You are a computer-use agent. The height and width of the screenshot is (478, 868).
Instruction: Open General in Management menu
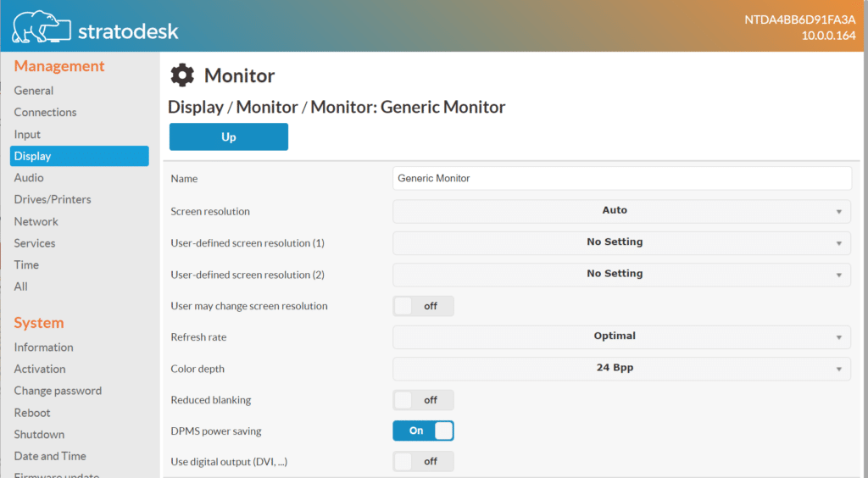point(34,91)
